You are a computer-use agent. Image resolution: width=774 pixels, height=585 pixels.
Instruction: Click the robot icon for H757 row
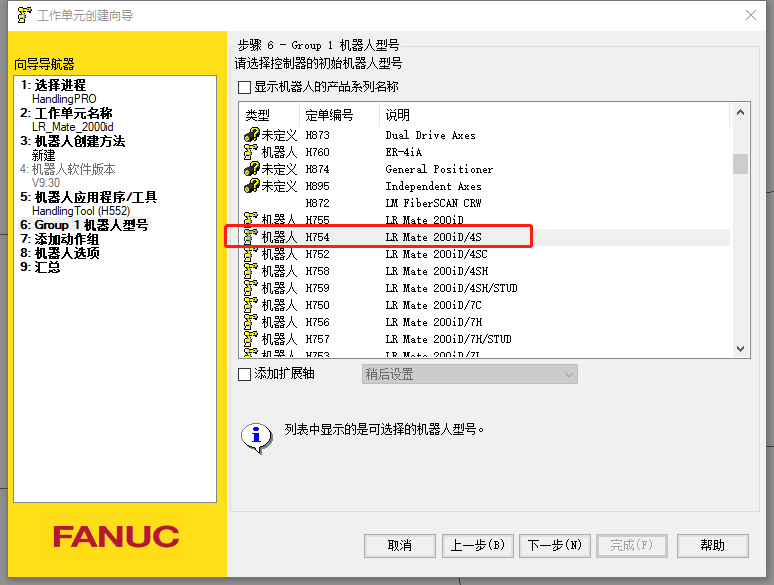[251, 339]
